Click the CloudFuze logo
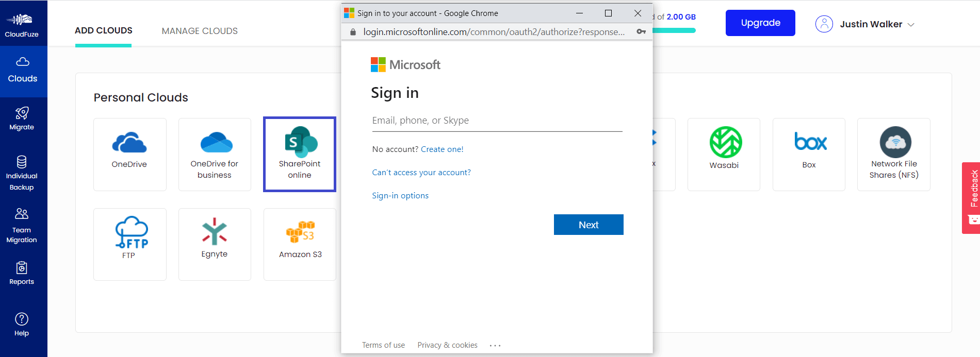The width and height of the screenshot is (980, 357). click(x=22, y=25)
